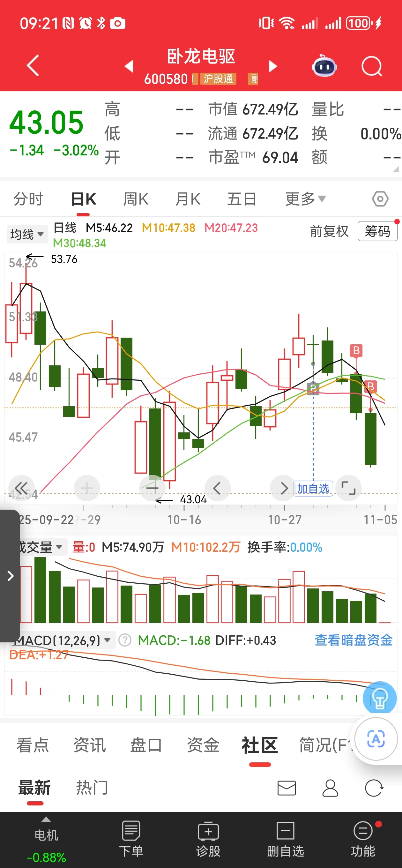The image size is (402, 868).
Task: Open the search magnifier icon
Action: tap(372, 66)
